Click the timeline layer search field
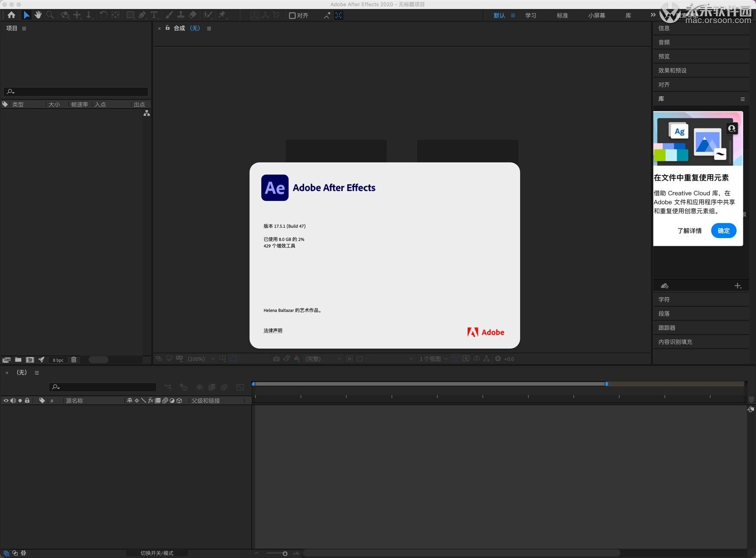This screenshot has width=756, height=558. click(x=103, y=387)
